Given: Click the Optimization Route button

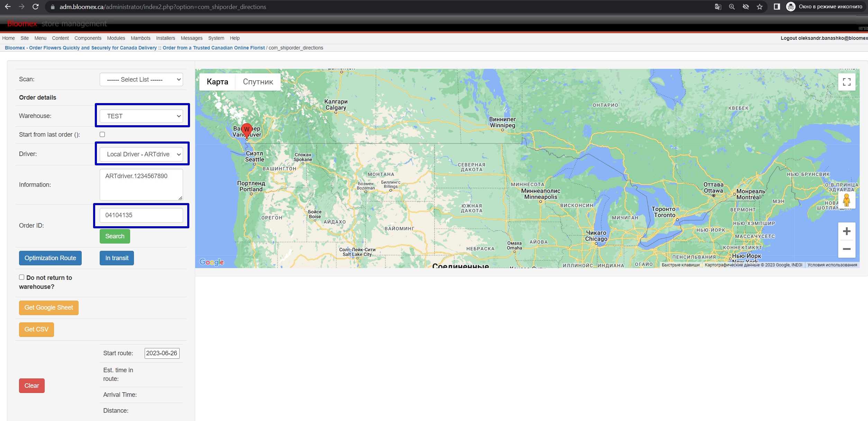Looking at the screenshot, I should [50, 258].
